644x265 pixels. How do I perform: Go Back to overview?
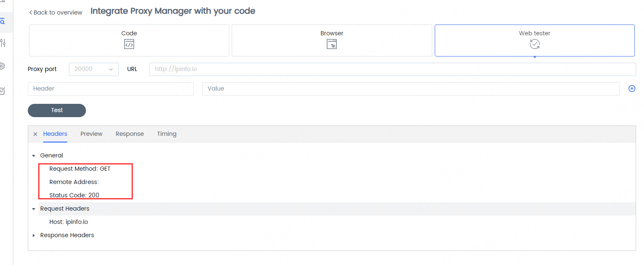(x=56, y=12)
